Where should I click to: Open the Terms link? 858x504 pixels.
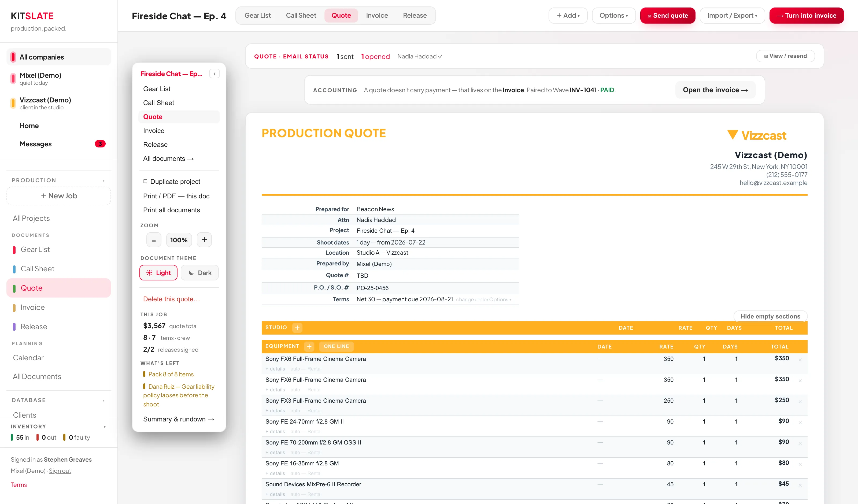tap(19, 485)
